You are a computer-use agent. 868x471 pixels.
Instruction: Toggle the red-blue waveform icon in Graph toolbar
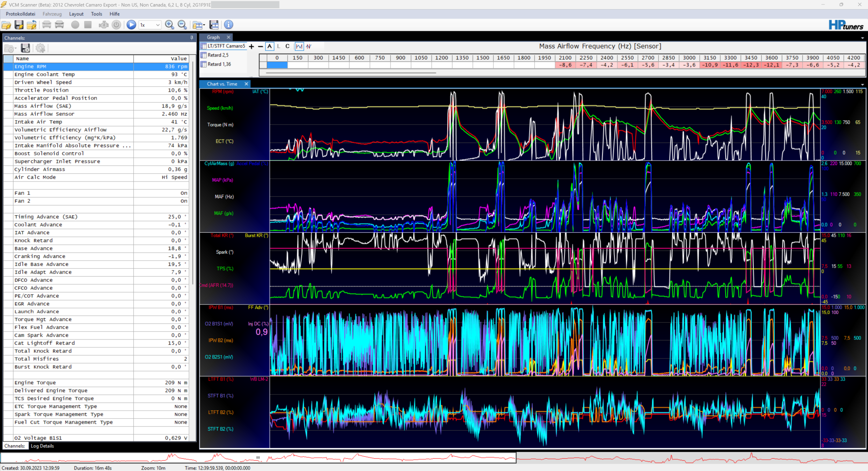click(309, 46)
